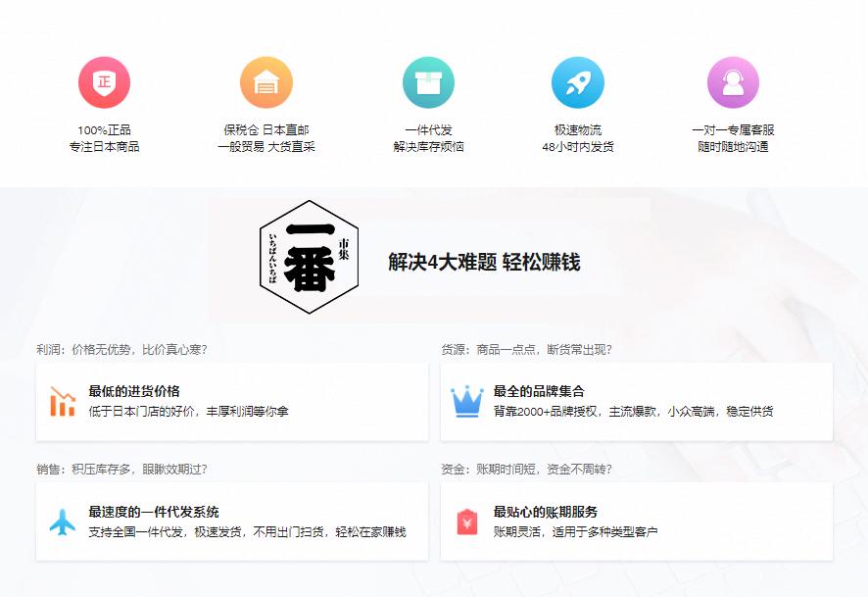Select the red envelope payment service icon
868x597 pixels.
click(x=467, y=522)
